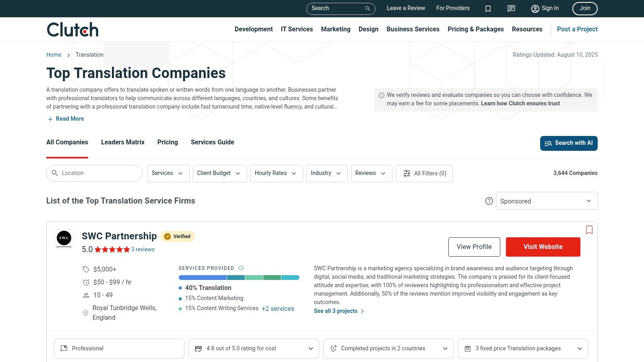Open the See all 3 projects link
The image size is (644, 362).
point(339,311)
